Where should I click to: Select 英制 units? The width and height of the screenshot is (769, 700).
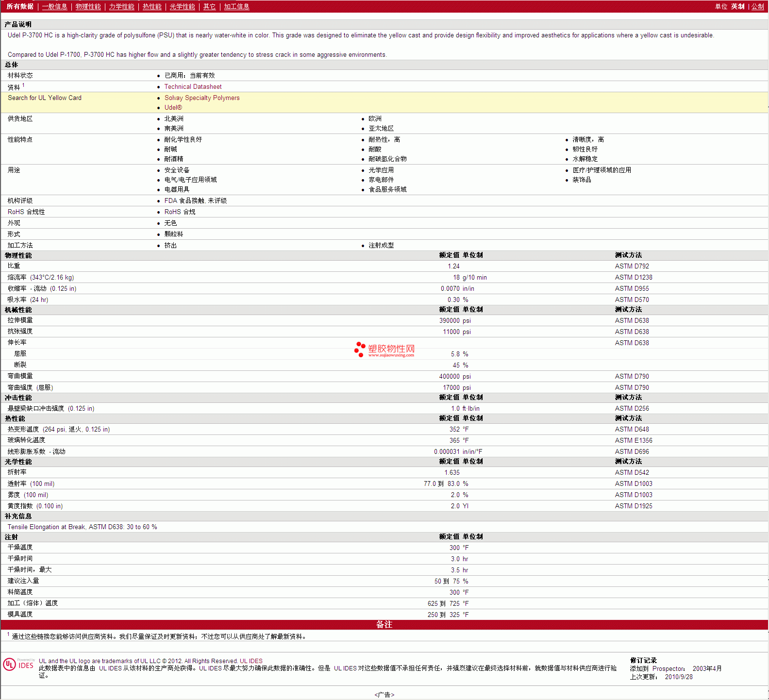pyautogui.click(x=737, y=6)
